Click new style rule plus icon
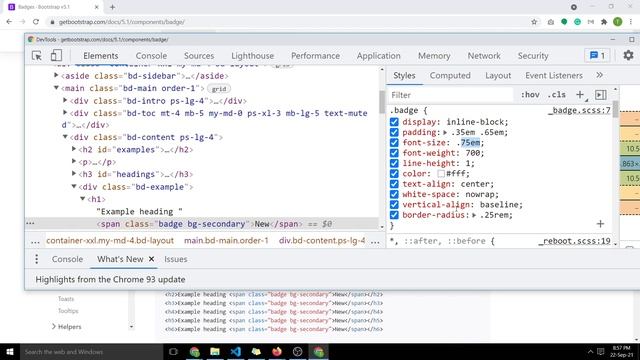 [580, 95]
